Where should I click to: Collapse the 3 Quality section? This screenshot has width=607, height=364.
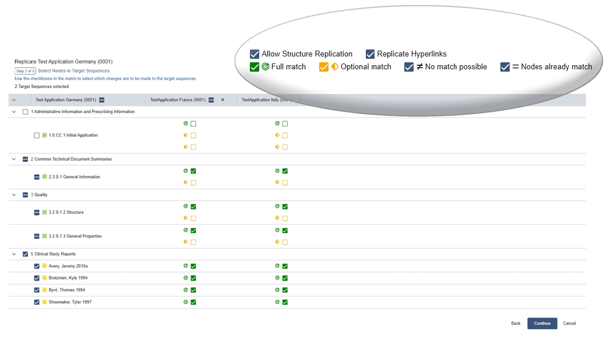pos(13,195)
